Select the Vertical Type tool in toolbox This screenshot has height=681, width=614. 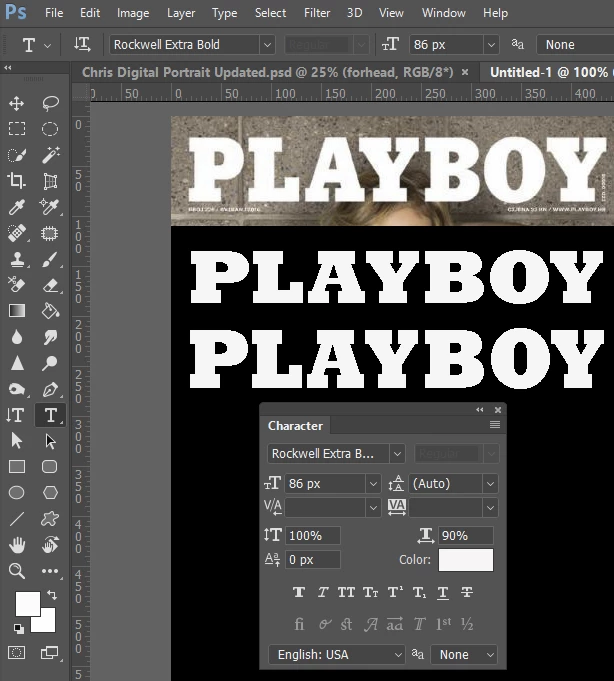pos(15,415)
